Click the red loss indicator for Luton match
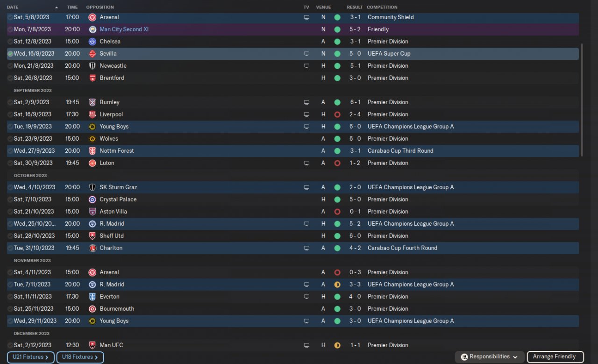The height and width of the screenshot is (364, 598). [x=337, y=163]
